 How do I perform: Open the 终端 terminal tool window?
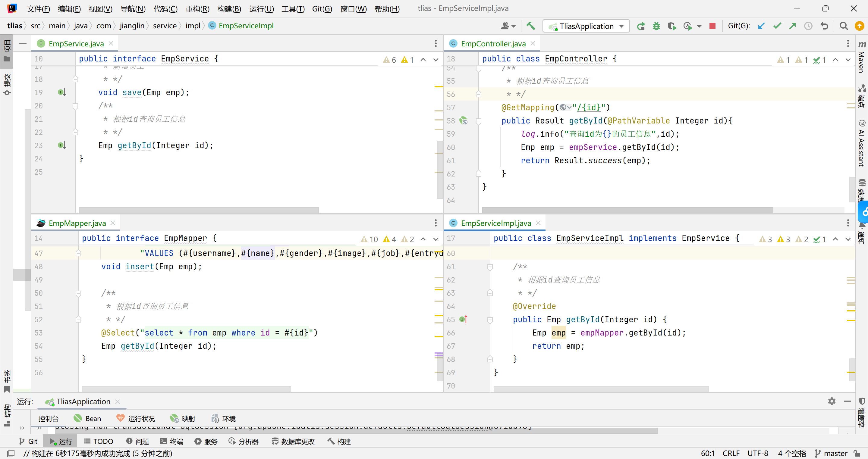172,441
